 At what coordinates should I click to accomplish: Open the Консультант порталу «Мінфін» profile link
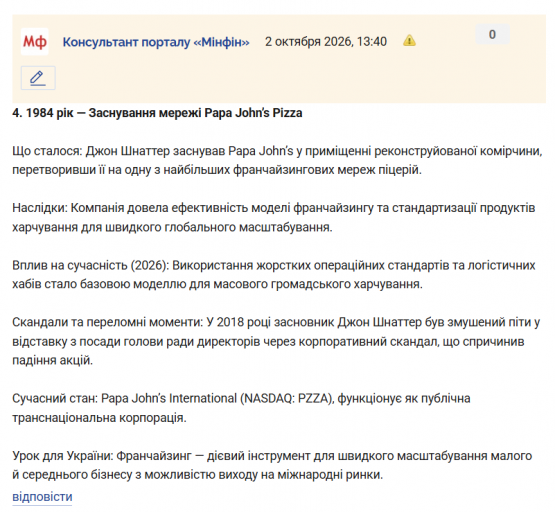coord(156,42)
